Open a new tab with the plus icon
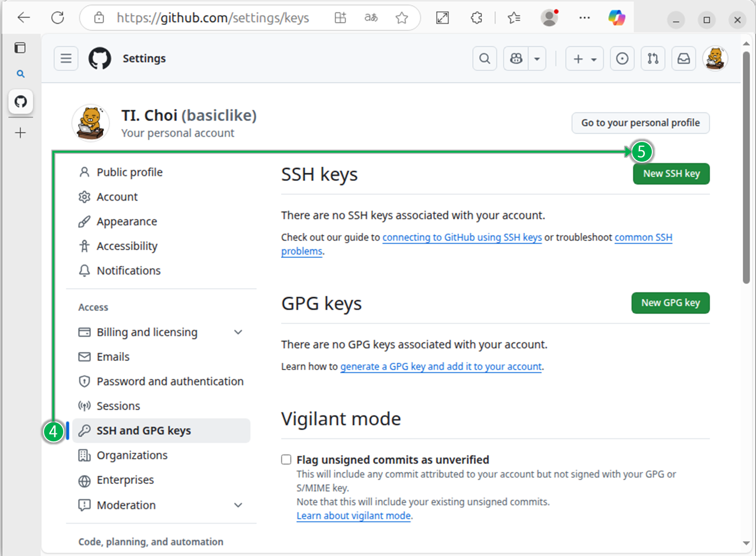This screenshot has width=756, height=556. pyautogui.click(x=20, y=132)
